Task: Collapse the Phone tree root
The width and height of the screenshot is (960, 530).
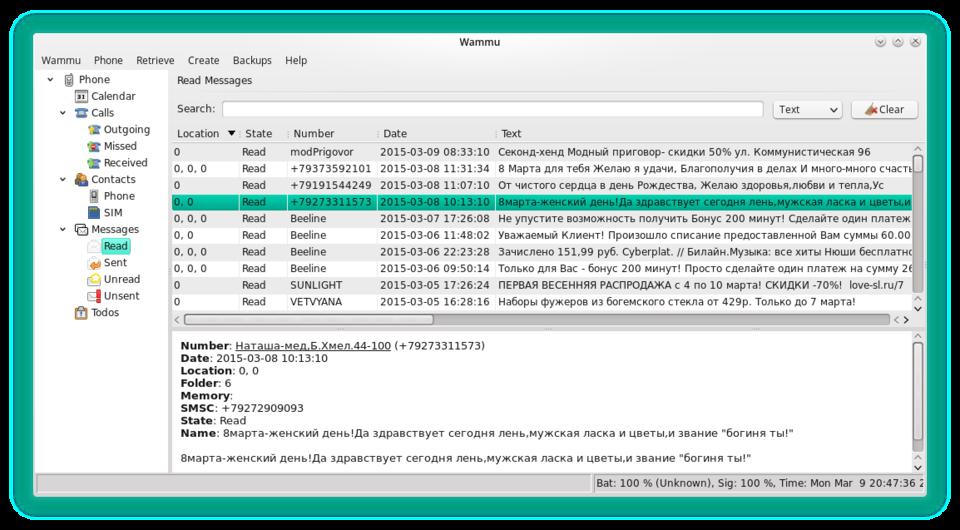Action: [x=49, y=80]
